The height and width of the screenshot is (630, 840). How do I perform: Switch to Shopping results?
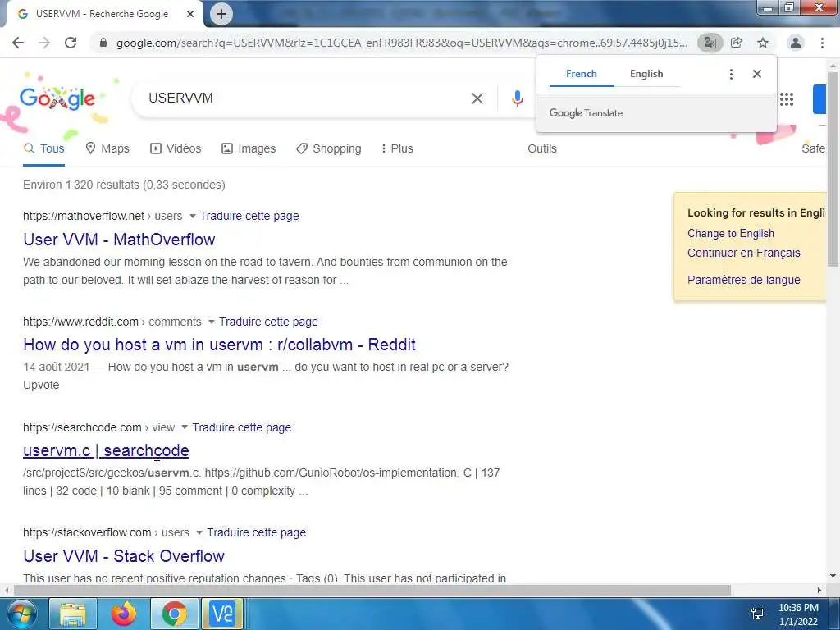pyautogui.click(x=329, y=149)
